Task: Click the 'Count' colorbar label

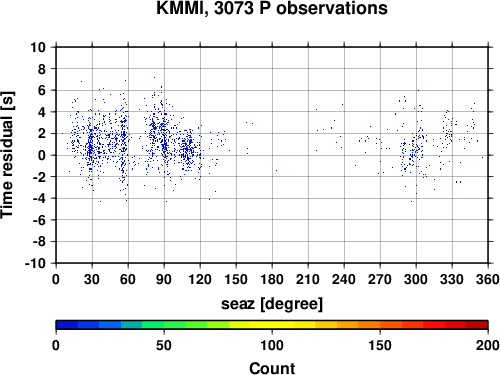Action: (272, 368)
